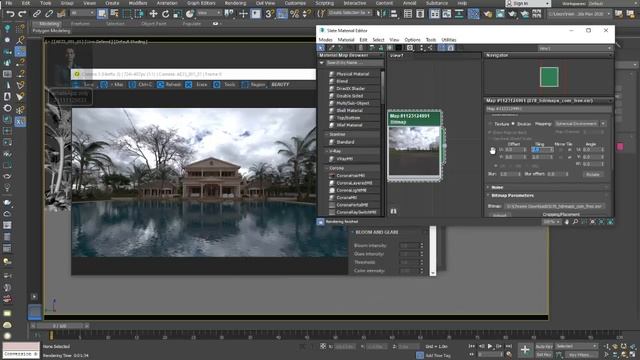Activate the Select Object tool

[x=102, y=14]
